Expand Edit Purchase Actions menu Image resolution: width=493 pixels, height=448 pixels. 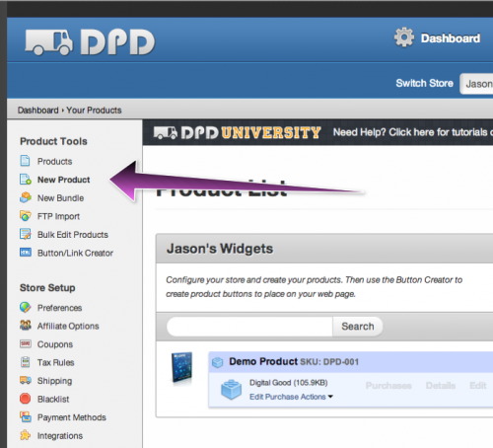tap(291, 397)
